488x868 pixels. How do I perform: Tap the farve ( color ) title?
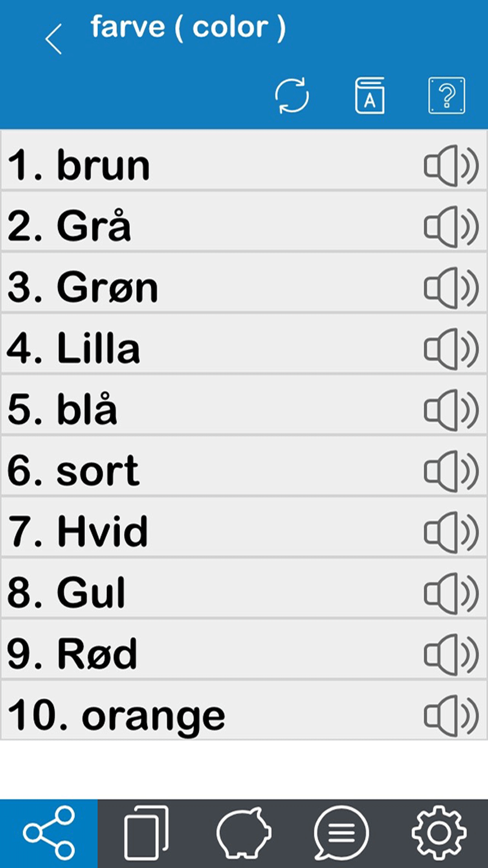[x=188, y=28]
